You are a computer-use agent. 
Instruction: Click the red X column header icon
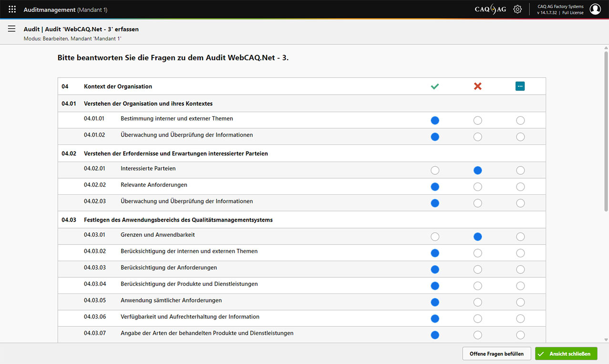point(477,86)
